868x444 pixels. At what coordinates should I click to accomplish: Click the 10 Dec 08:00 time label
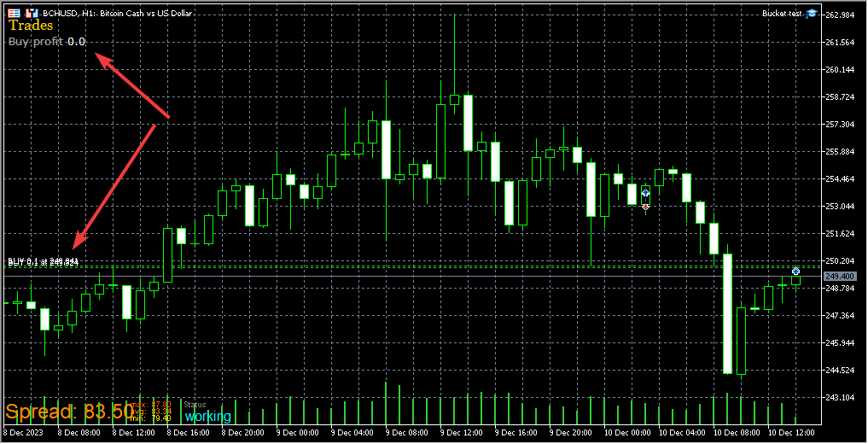click(737, 432)
